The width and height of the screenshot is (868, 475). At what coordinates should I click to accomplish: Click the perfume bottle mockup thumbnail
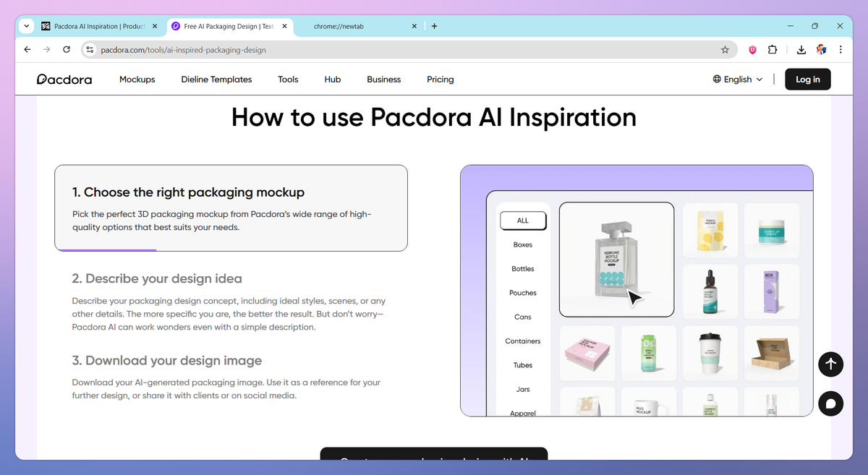tap(617, 260)
